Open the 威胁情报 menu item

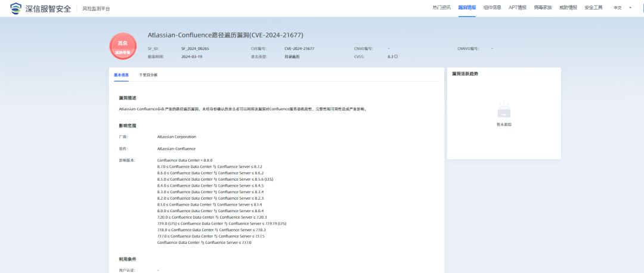[568, 8]
